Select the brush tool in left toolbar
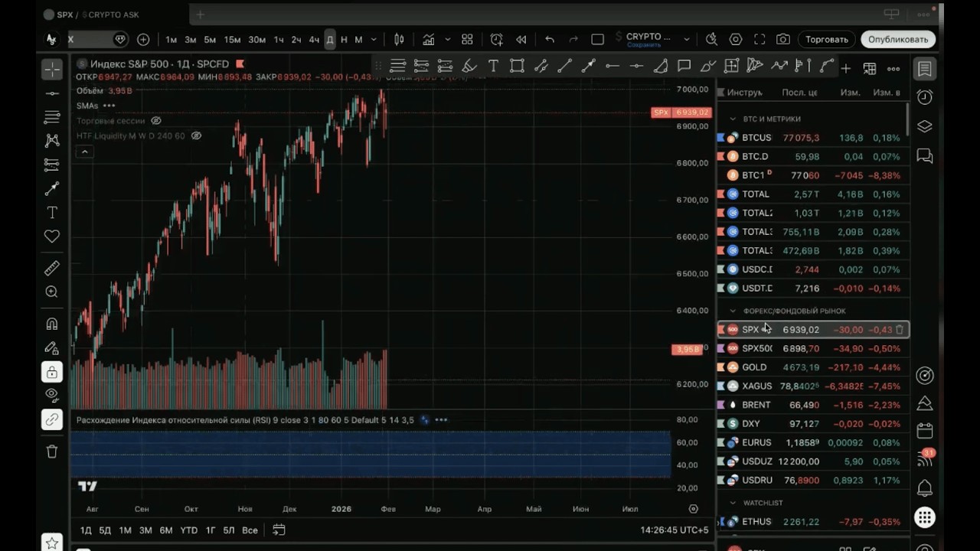The image size is (980, 551). 52,188
